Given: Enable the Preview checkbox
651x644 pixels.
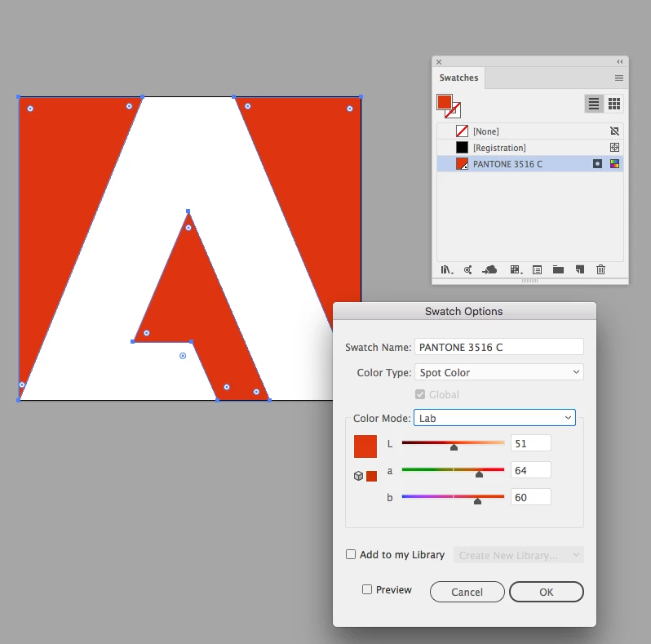Looking at the screenshot, I should 367,589.
